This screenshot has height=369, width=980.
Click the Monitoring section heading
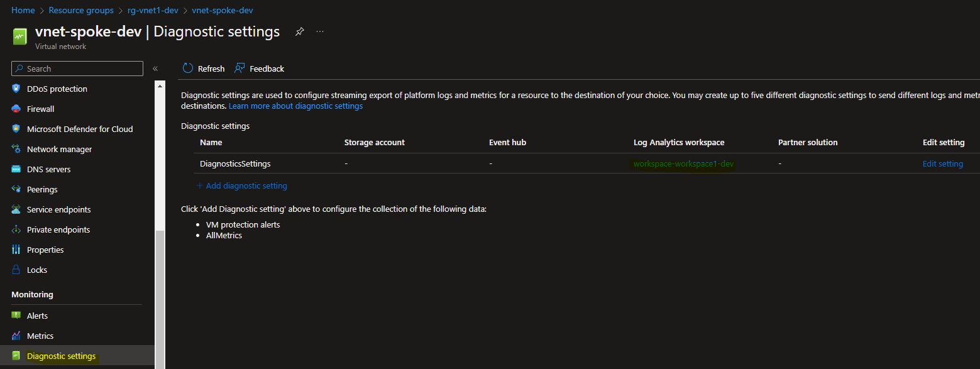[32, 294]
